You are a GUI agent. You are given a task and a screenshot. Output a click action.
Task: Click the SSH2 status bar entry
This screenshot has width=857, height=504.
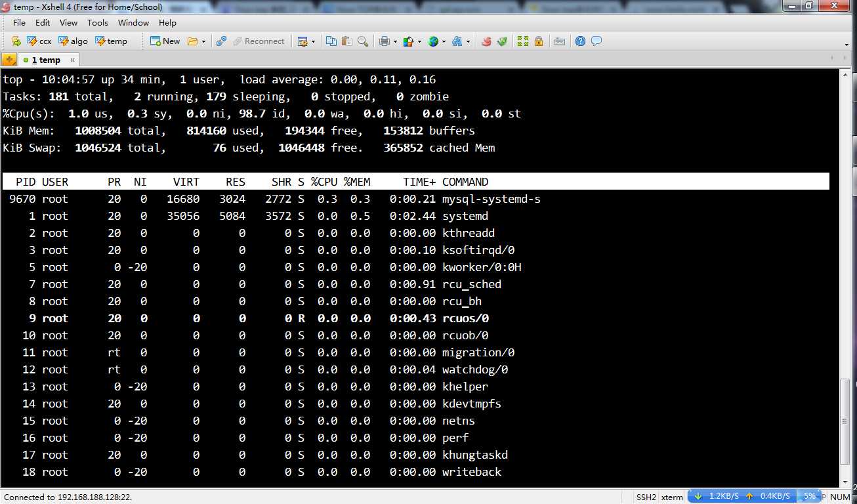(x=646, y=497)
